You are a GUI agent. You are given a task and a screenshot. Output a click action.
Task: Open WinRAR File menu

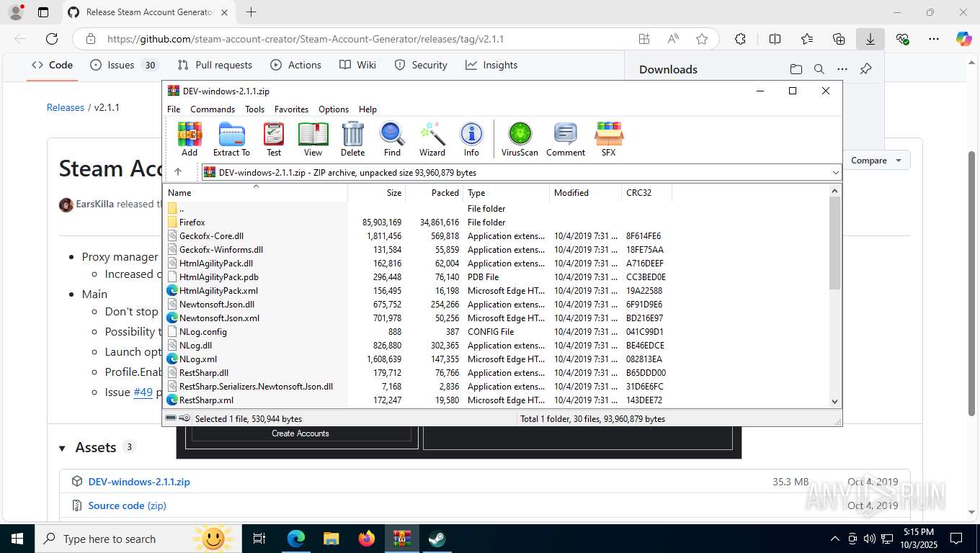pos(174,109)
